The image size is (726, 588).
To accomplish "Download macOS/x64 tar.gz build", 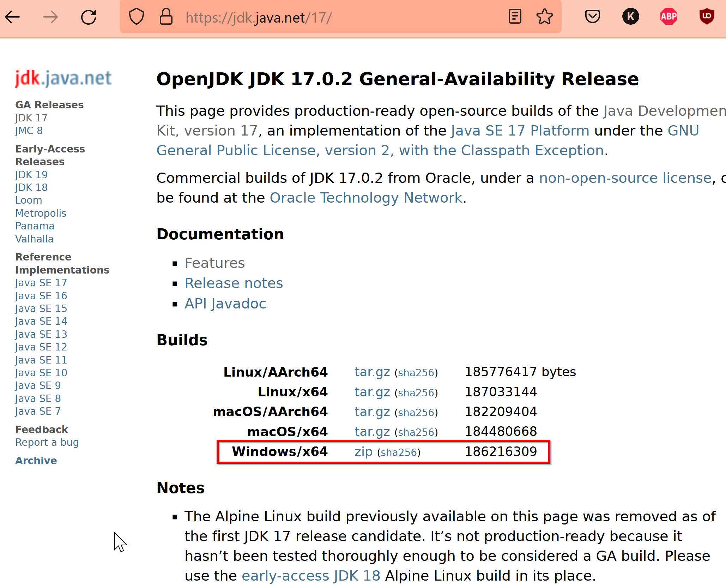I will coord(372,431).
